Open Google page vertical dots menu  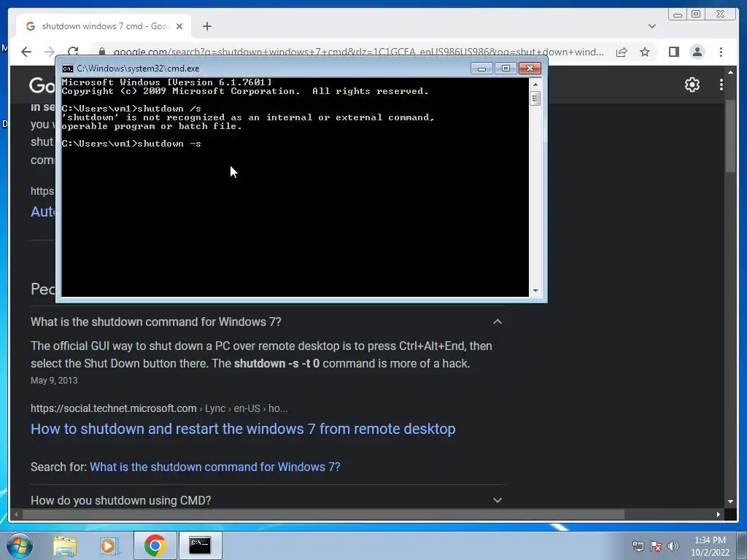click(721, 85)
